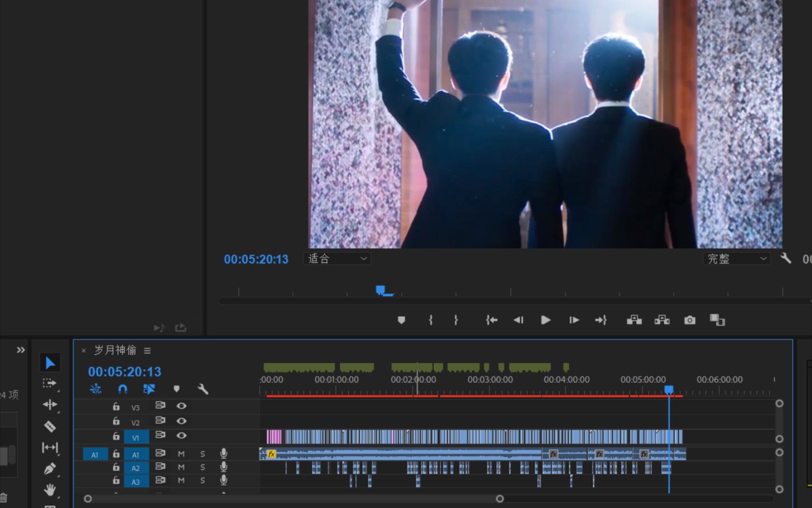
Task: Mute track A3
Action: [x=181, y=480]
